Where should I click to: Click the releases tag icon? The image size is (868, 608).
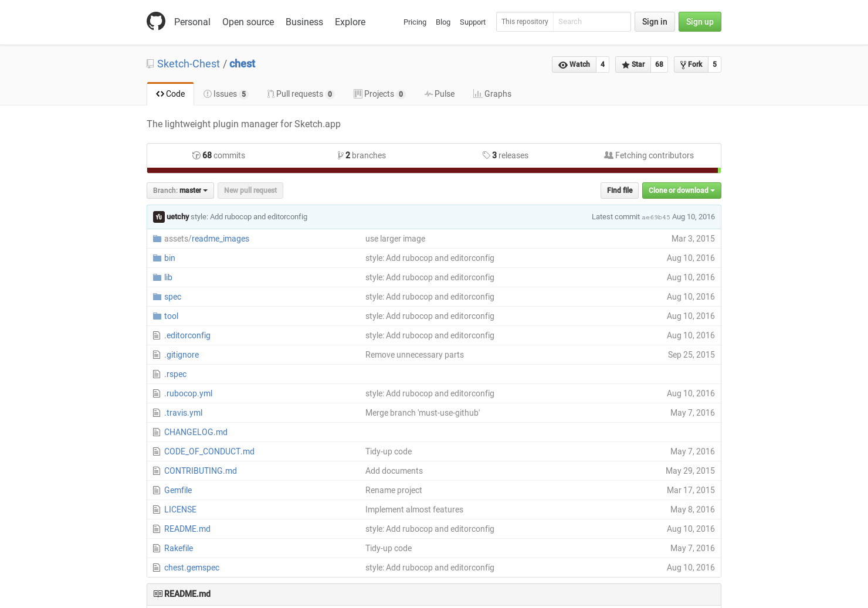pyautogui.click(x=486, y=155)
